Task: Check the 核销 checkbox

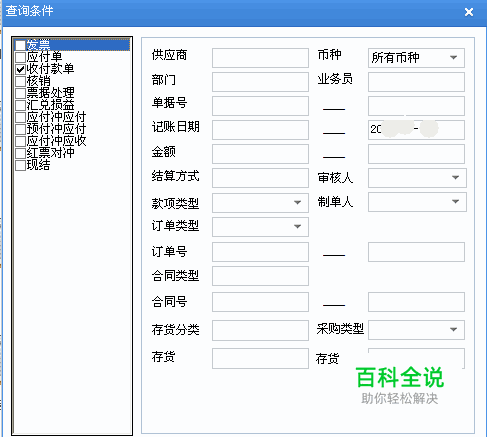Action: (21, 81)
